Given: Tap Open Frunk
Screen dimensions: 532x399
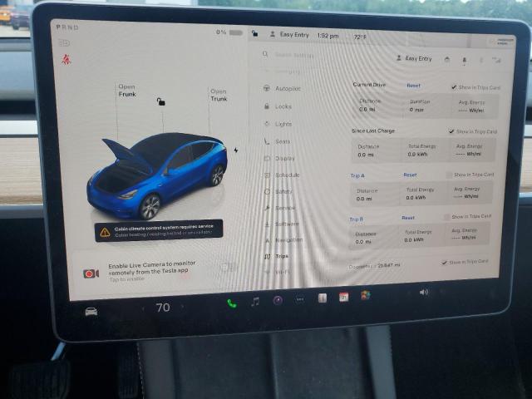Looking at the screenshot, I should [127, 91].
